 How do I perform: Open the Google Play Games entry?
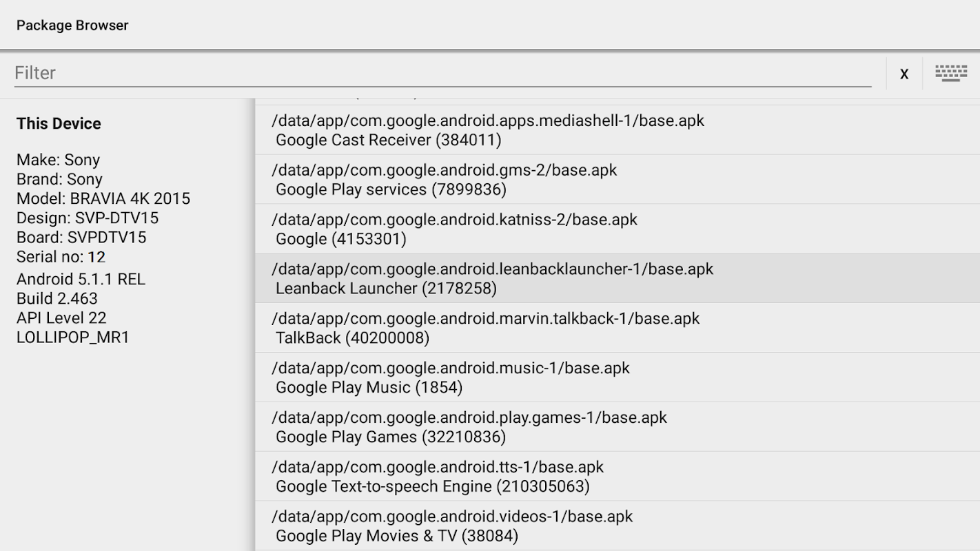[617, 428]
